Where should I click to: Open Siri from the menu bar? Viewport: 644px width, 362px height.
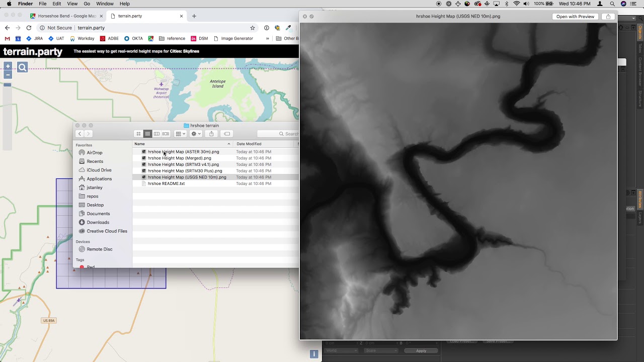(624, 4)
